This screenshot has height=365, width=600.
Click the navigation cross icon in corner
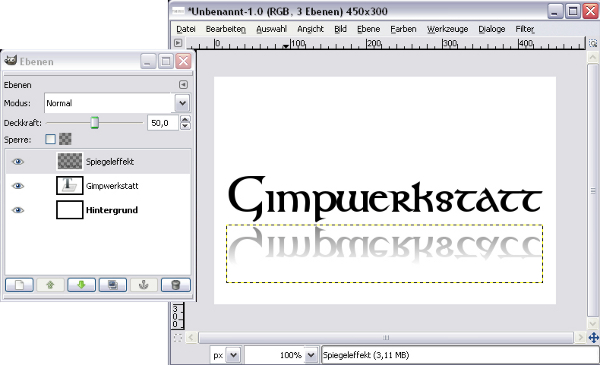593,337
